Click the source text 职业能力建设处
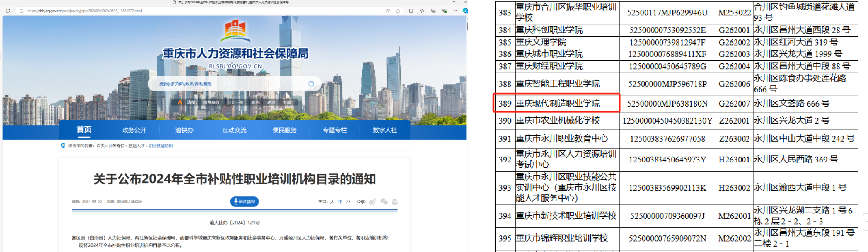Image resolution: width=868 pixels, height=252 pixels. click(x=130, y=202)
